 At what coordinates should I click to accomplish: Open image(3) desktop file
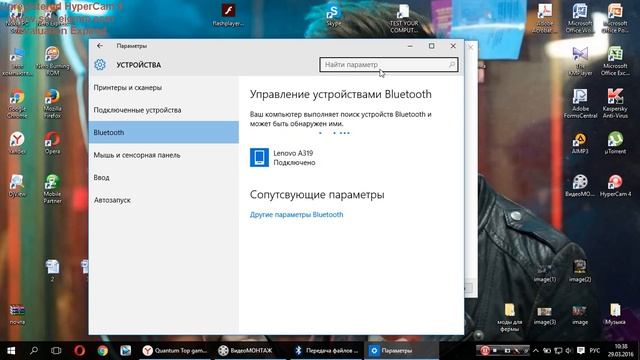(x=544, y=315)
